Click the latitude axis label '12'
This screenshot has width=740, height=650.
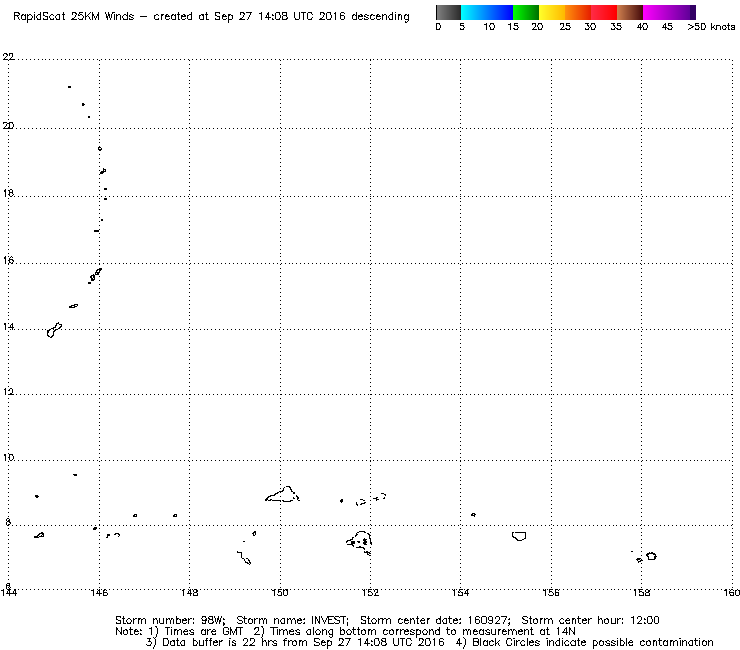click(8, 392)
